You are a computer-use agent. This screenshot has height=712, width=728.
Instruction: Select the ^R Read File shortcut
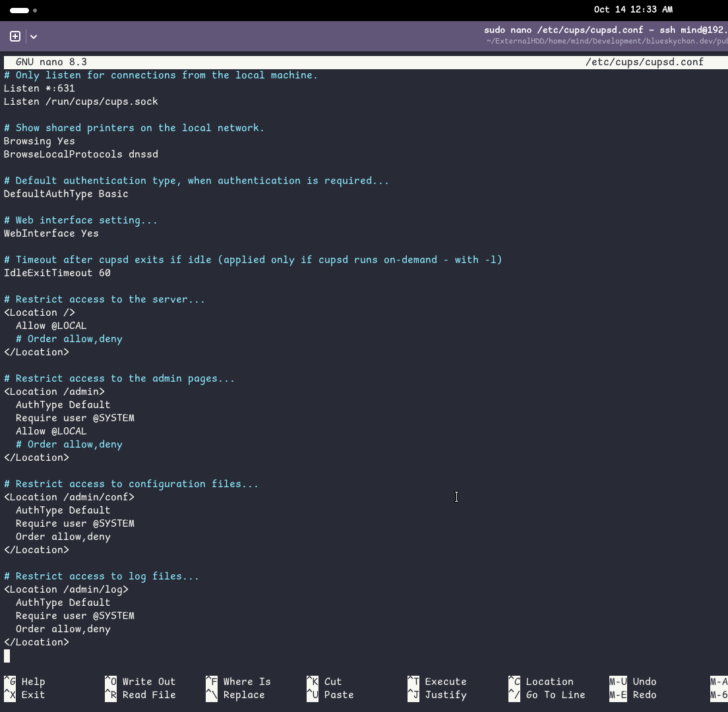tap(140, 695)
